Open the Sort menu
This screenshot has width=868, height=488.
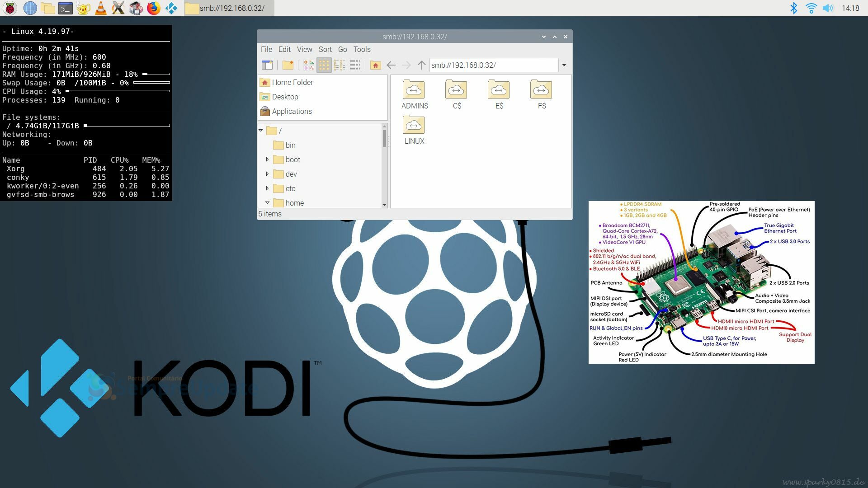tap(325, 49)
